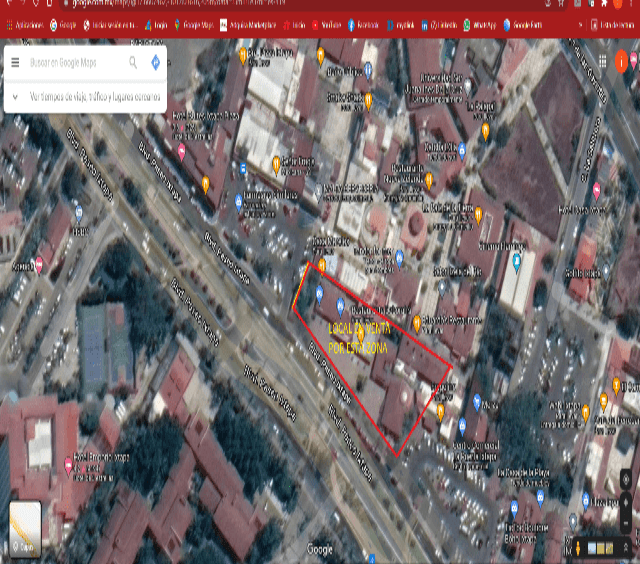Click the my-location target button
The image size is (640, 564).
pos(625,480)
